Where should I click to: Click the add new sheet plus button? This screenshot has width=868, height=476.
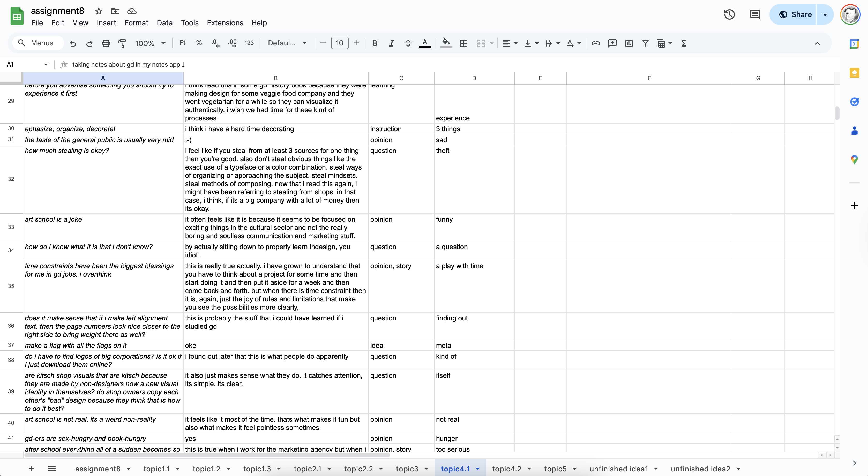coord(31,469)
